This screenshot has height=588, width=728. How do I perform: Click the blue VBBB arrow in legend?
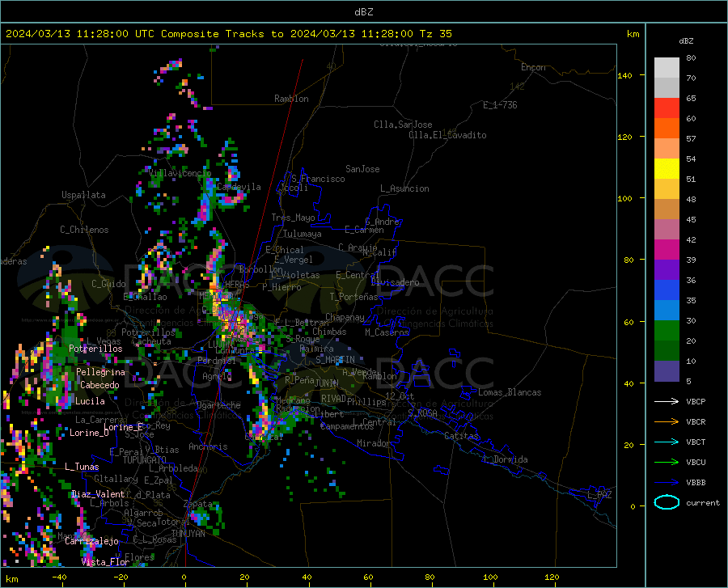coord(667,483)
